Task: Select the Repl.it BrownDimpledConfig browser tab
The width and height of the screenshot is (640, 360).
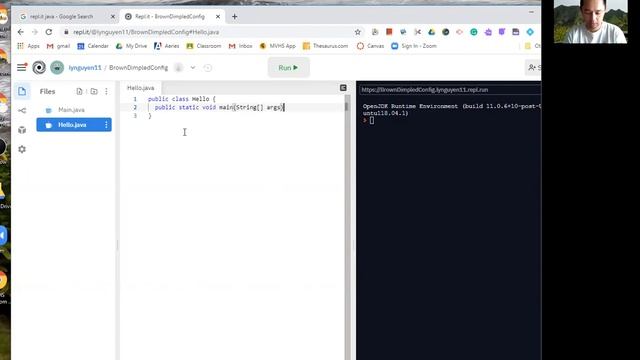Action: pyautogui.click(x=170, y=17)
